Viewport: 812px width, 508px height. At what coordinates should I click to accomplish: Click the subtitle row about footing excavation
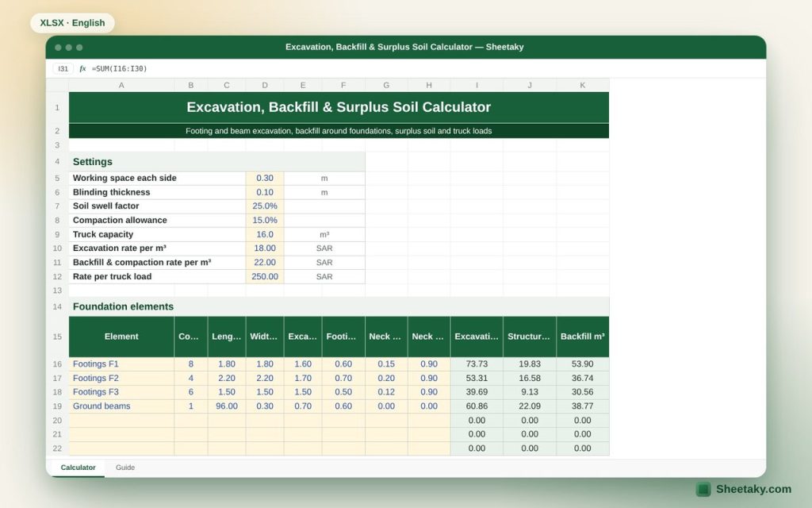[339, 131]
